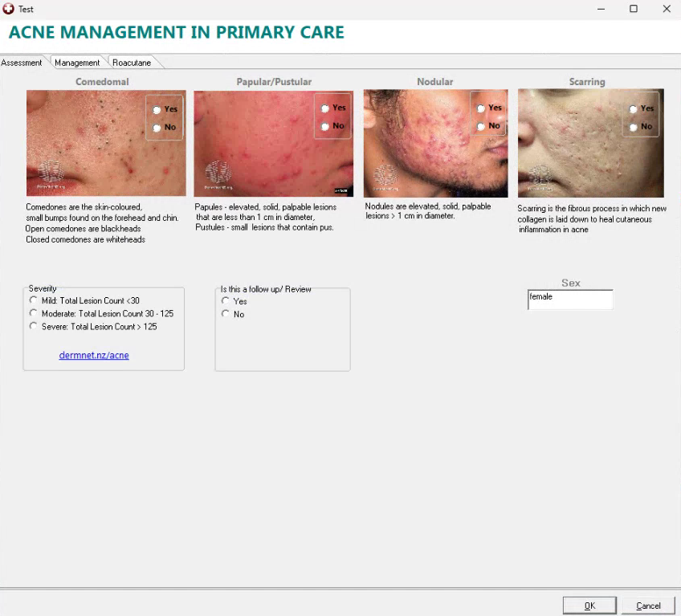Select Yes for Comedomal acne

click(157, 109)
